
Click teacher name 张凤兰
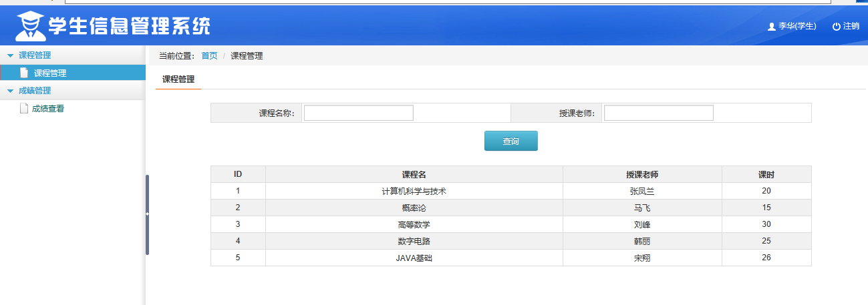tap(642, 191)
